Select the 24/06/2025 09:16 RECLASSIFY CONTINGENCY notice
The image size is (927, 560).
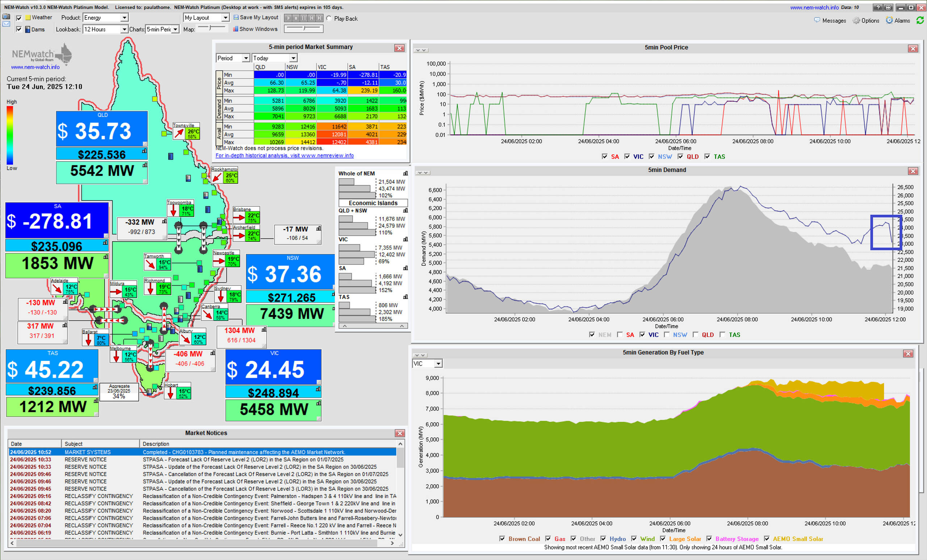coord(202,496)
